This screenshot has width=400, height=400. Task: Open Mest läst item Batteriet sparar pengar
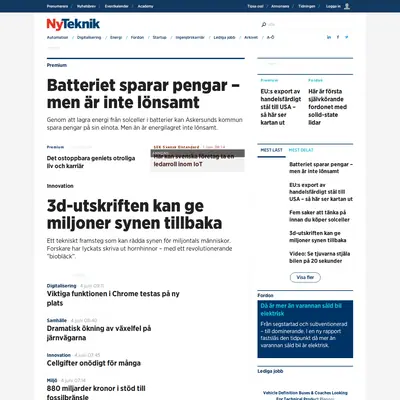[321, 168]
